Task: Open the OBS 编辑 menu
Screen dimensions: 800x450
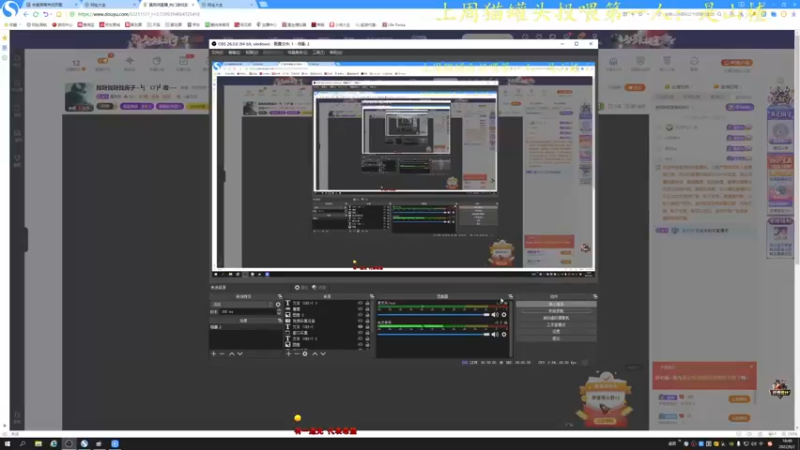Action: coord(234,52)
